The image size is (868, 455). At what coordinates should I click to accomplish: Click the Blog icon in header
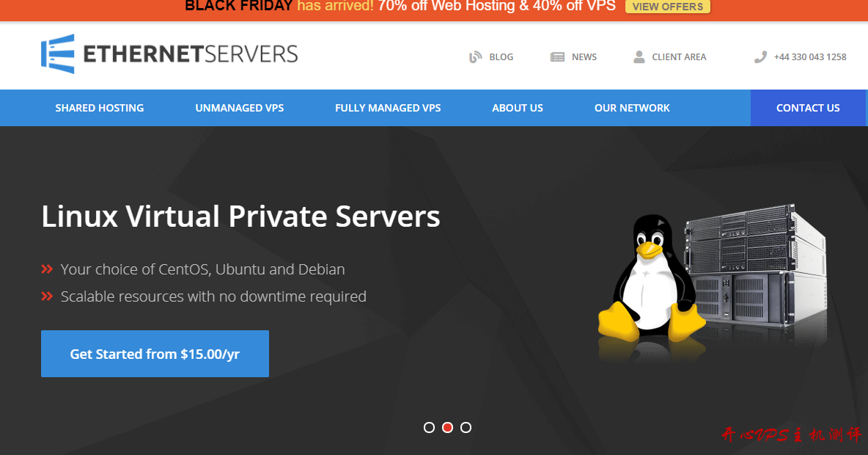tap(476, 57)
